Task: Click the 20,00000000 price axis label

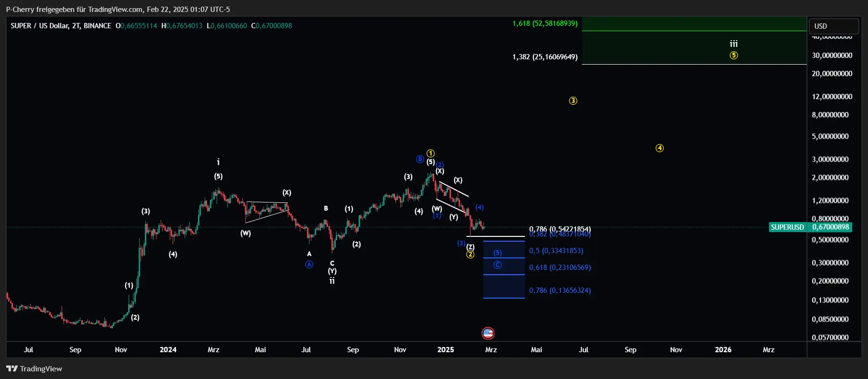Action: pos(832,74)
